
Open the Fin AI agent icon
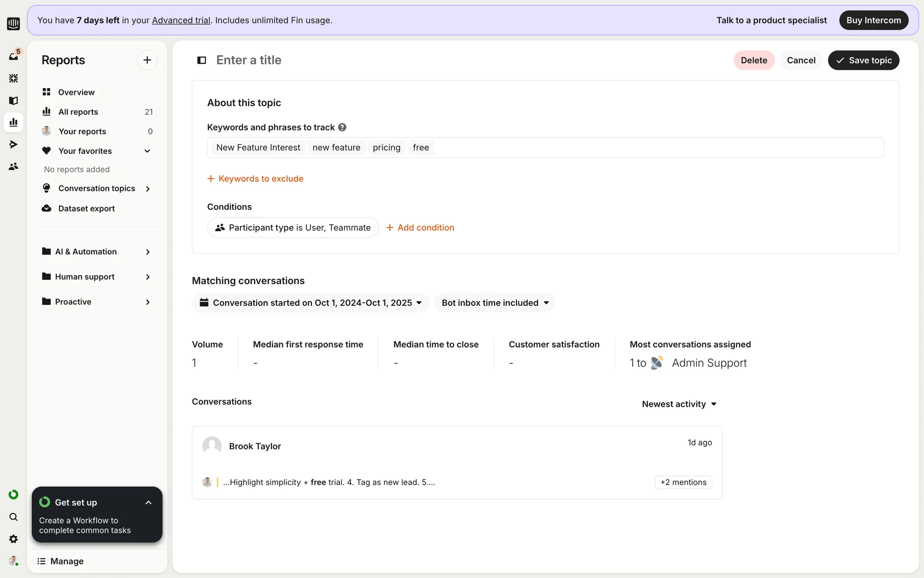[13, 78]
